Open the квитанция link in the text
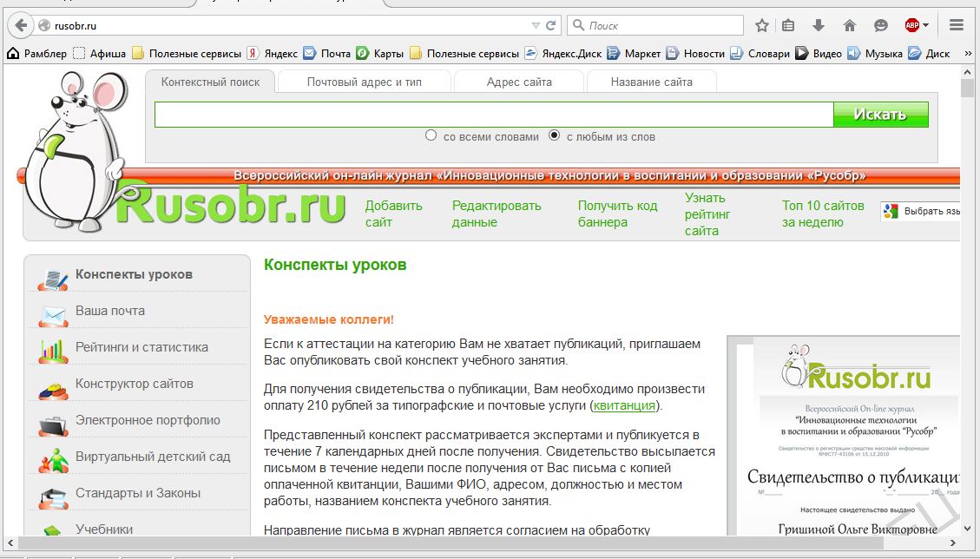 [x=624, y=405]
